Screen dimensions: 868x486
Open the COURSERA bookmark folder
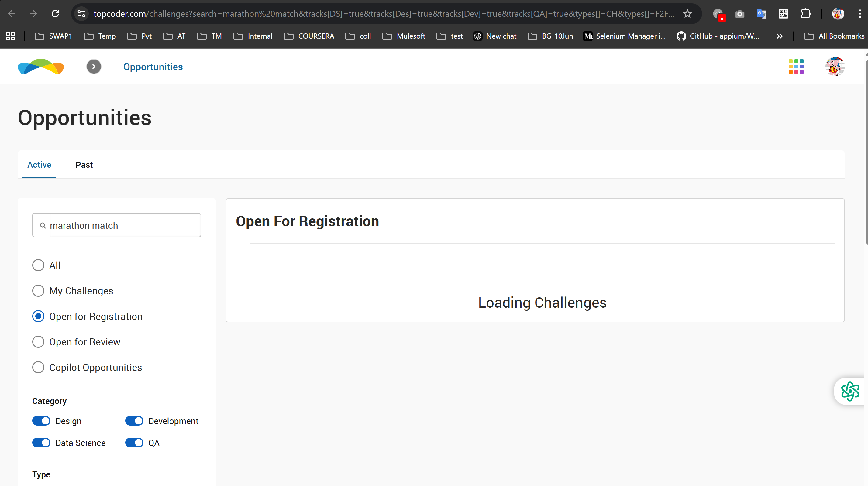coord(309,36)
